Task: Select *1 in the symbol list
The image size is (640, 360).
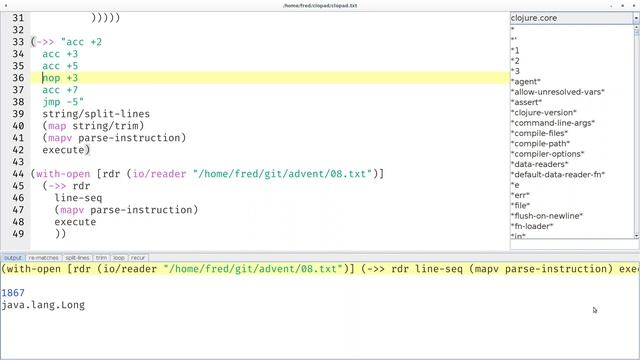Action: (x=515, y=51)
